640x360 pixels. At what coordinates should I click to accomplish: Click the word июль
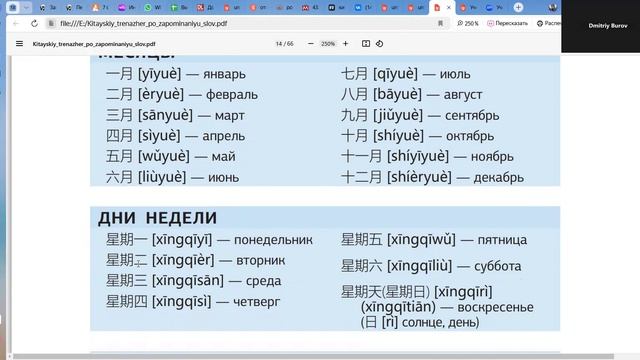pos(455,74)
